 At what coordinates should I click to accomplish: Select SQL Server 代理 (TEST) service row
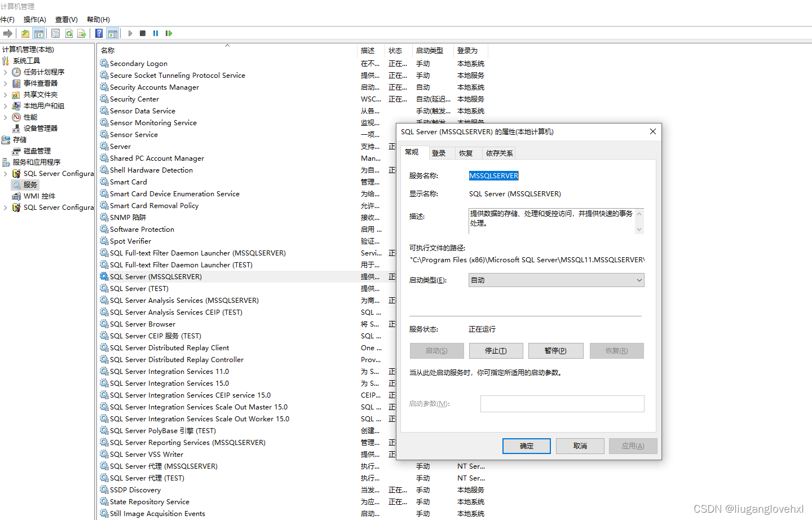[293, 478]
